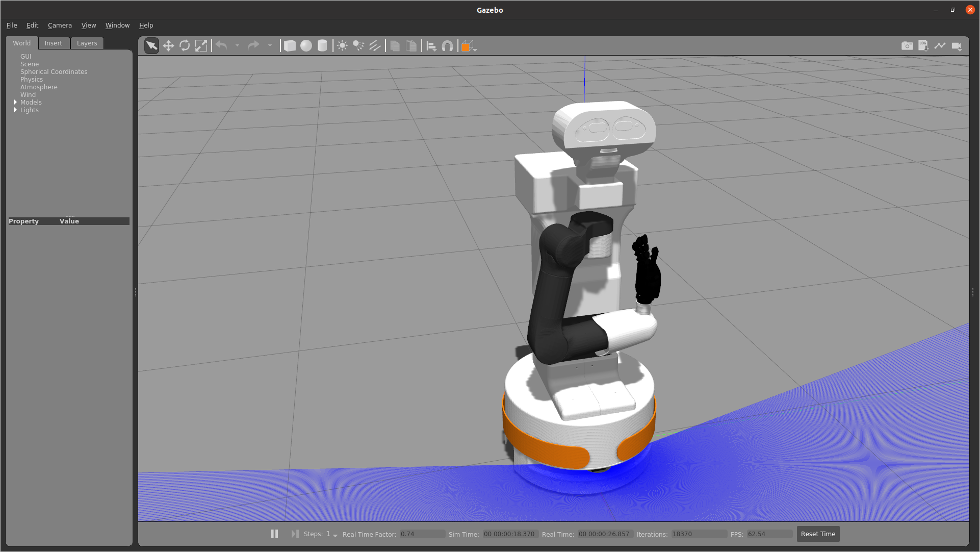Switch to the Insert tab
Screen dimensions: 980x552
pos(53,43)
